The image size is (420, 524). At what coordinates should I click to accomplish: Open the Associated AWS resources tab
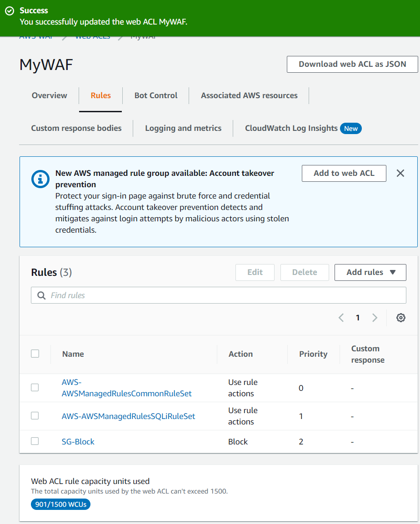249,95
